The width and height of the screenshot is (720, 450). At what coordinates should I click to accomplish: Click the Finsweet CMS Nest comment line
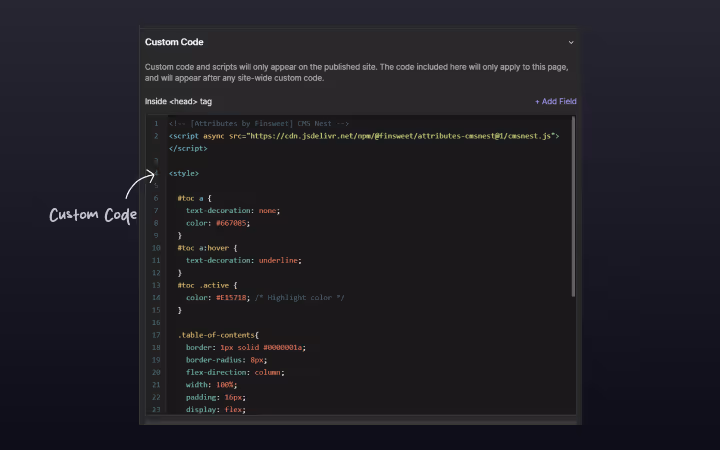(x=259, y=124)
